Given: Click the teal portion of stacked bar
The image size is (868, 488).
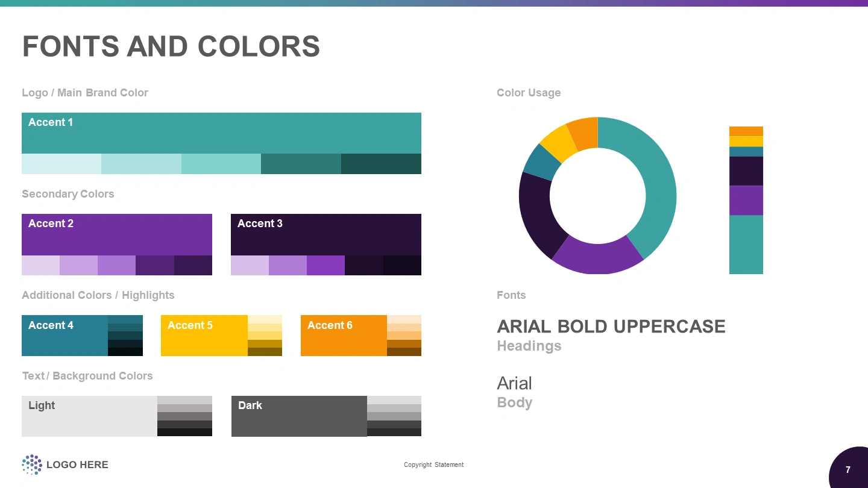Looking at the screenshot, I should [x=746, y=244].
